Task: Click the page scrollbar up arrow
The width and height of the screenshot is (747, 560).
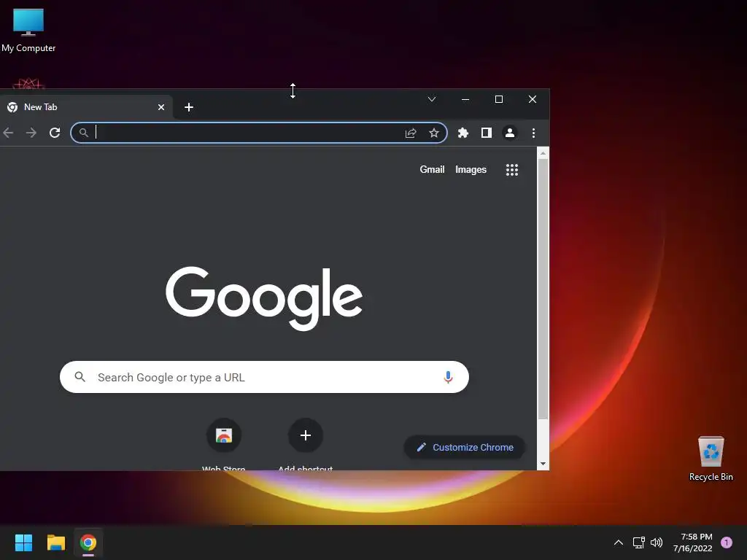Action: pos(543,153)
